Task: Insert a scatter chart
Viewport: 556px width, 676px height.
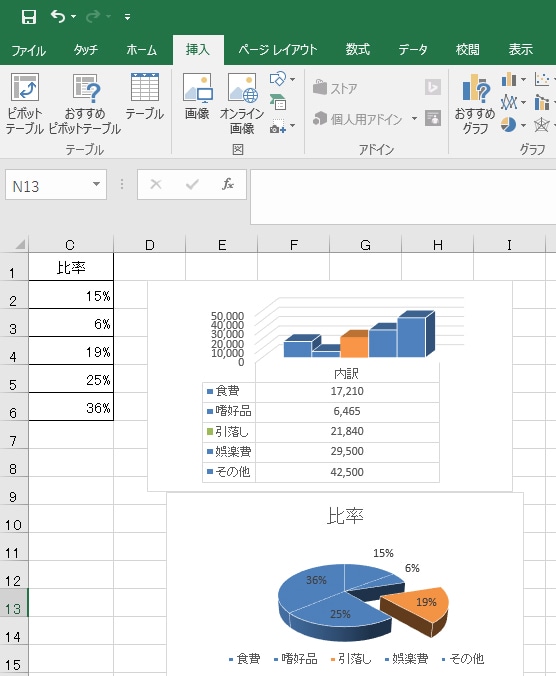Action: point(542,79)
